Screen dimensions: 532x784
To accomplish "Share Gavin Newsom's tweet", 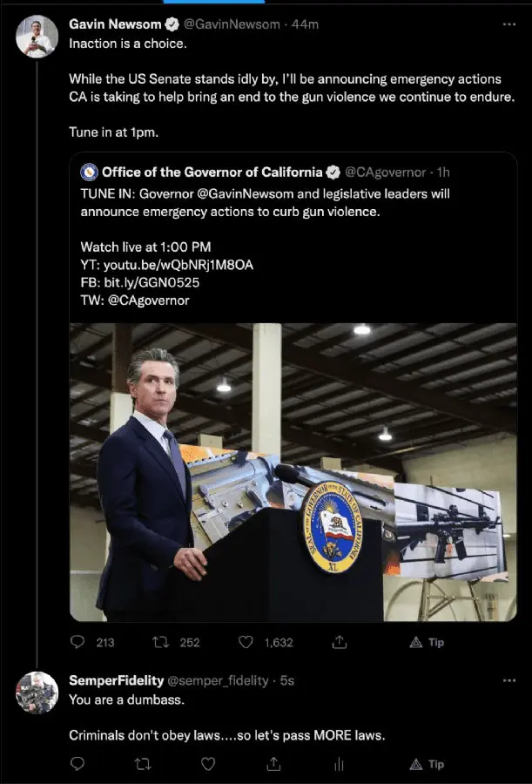I will 340,642.
